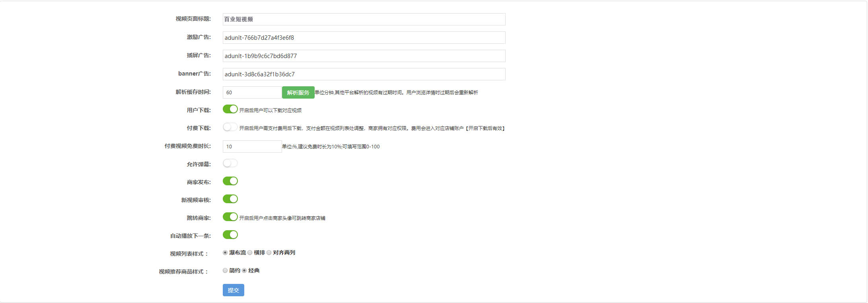Disable the 跳转商家 toggle switch
The height and width of the screenshot is (303, 868).
230,217
